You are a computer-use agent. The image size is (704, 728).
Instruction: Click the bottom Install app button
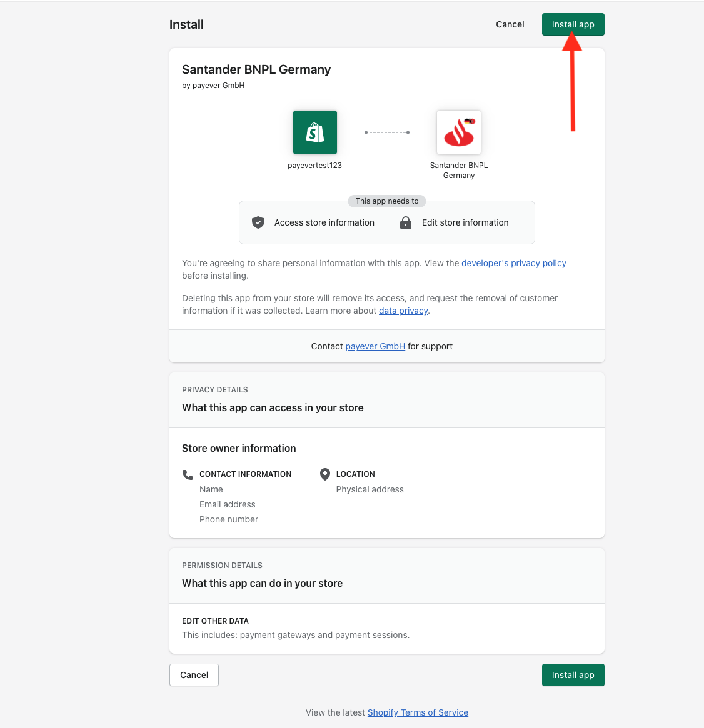[573, 675]
